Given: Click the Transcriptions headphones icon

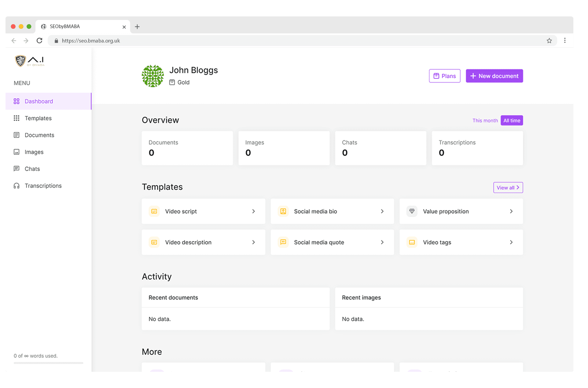Looking at the screenshot, I should tap(17, 186).
